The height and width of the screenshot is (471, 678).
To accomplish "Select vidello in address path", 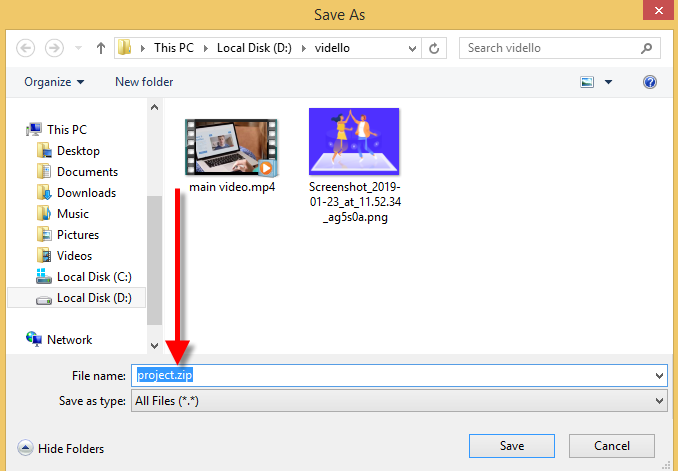I will click(332, 48).
